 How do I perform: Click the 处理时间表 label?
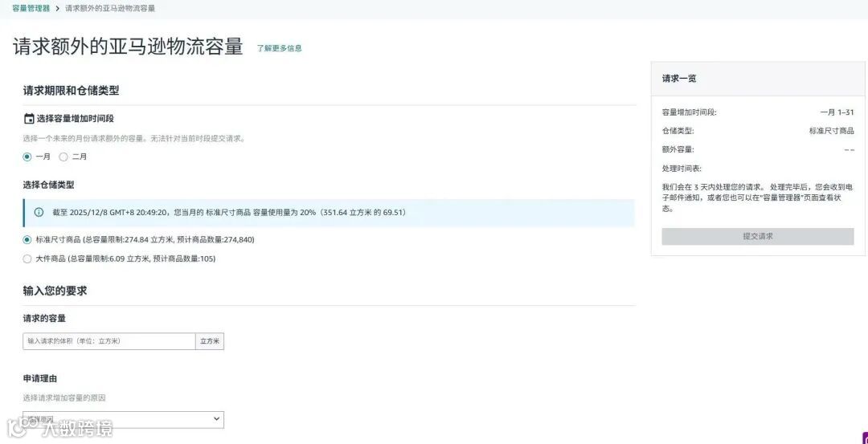[x=682, y=169]
